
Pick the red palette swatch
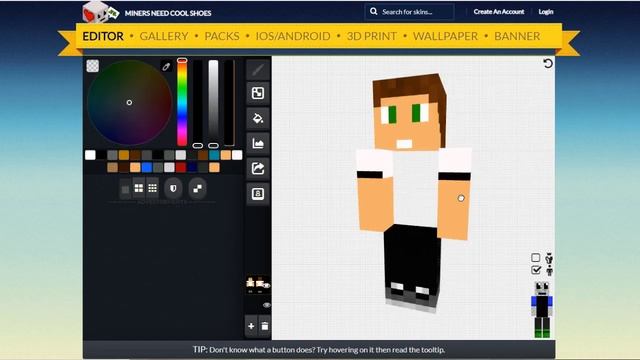(180, 167)
